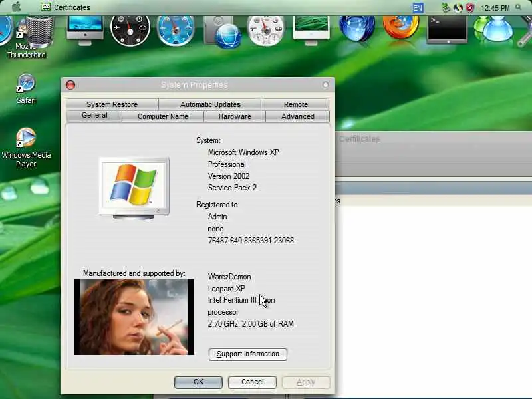The image size is (532, 399).
Task: Click the manufacturer photo of the woman
Action: pos(134,317)
